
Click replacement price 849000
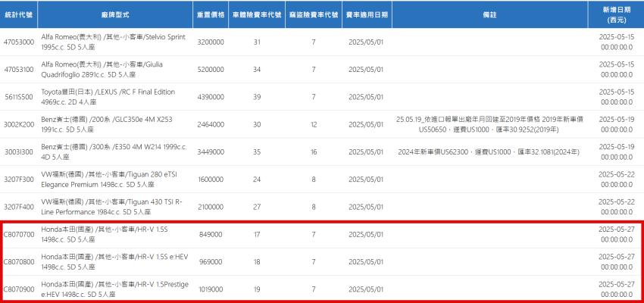pos(211,234)
